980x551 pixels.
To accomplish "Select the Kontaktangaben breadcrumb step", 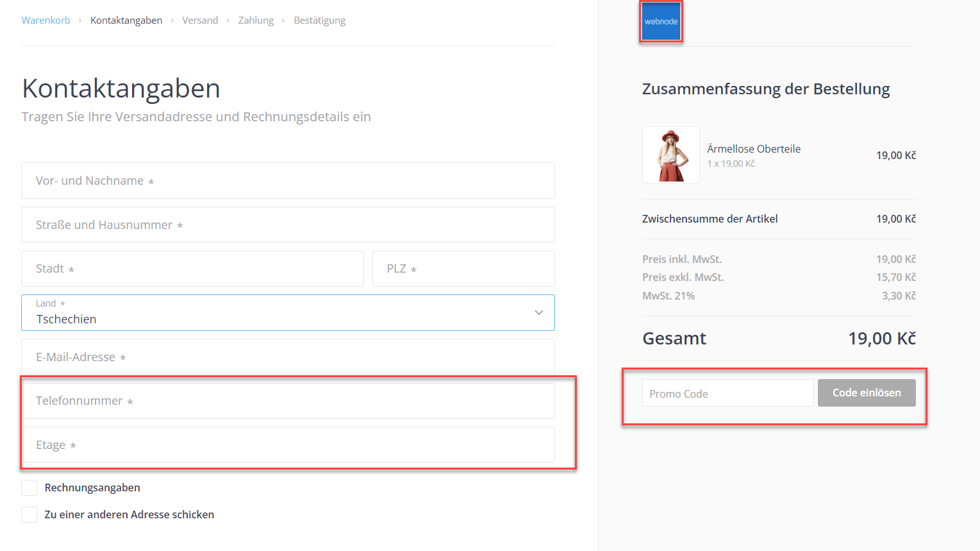I will tap(126, 21).
